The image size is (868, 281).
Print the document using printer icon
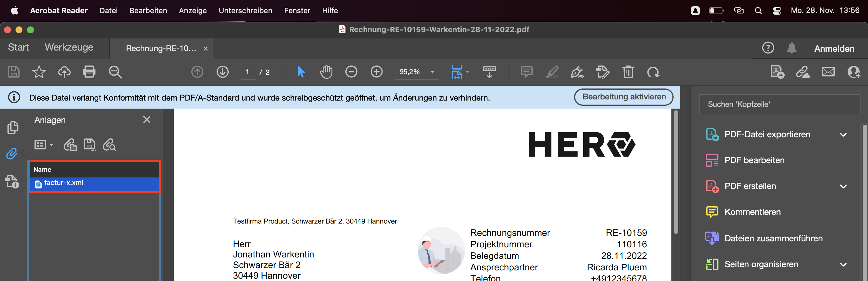click(x=89, y=72)
